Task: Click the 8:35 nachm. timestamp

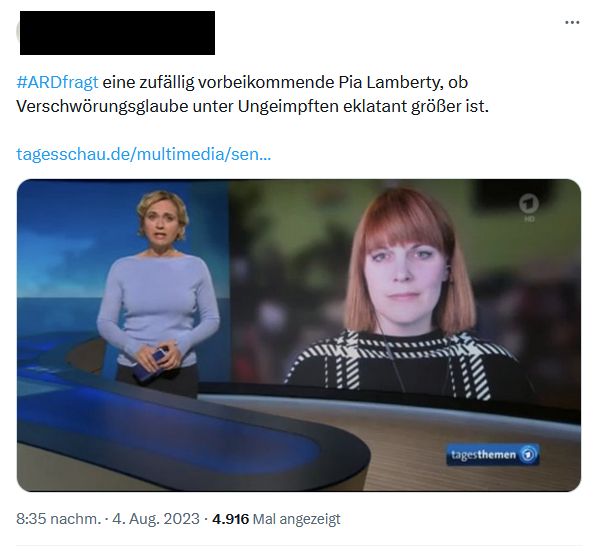Action: (58, 519)
